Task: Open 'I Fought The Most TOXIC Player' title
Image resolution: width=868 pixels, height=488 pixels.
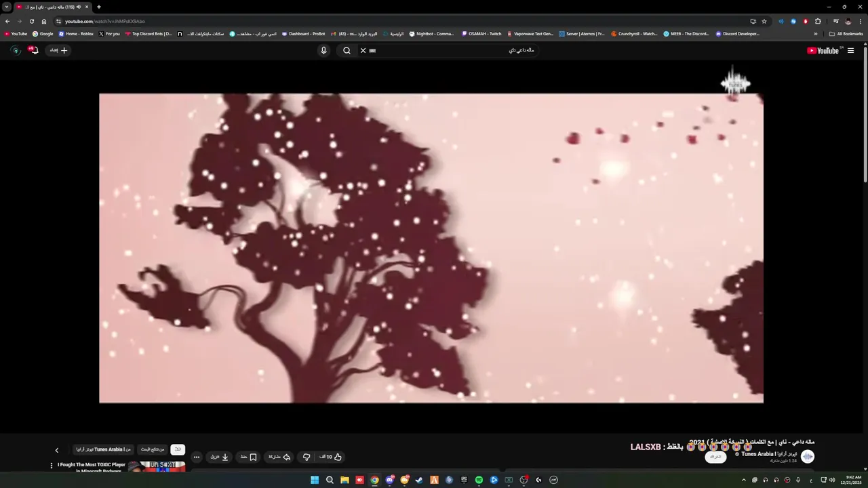Action: 92,465
